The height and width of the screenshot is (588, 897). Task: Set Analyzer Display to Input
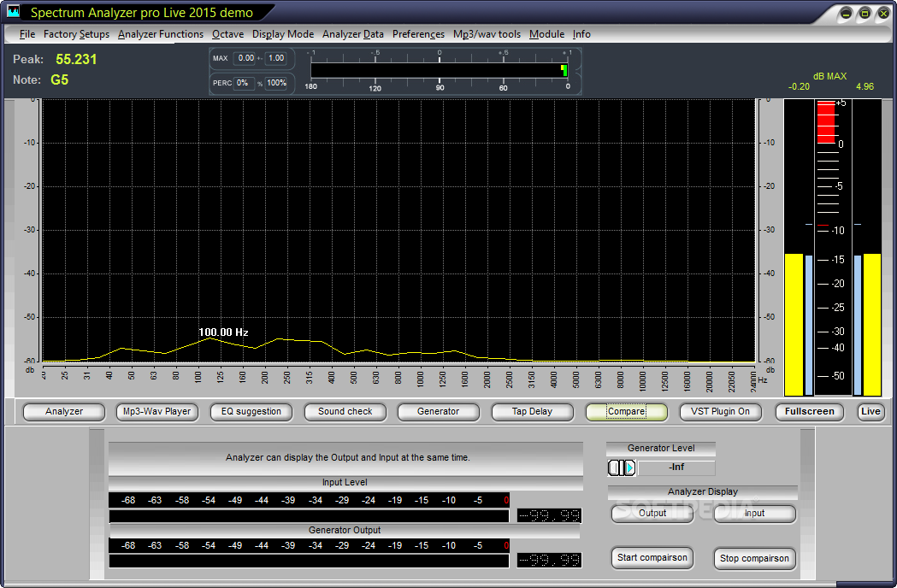(754, 514)
